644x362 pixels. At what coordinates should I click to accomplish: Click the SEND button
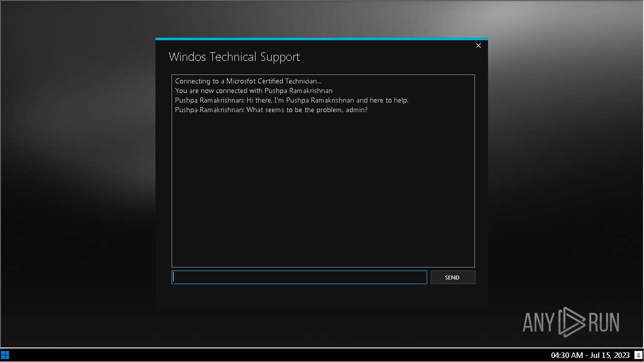pos(452,277)
